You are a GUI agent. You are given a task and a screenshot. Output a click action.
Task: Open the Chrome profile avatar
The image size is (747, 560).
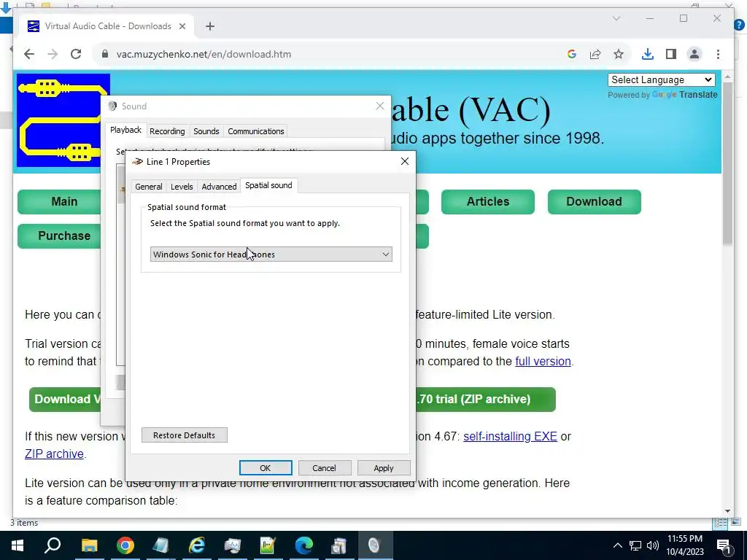click(x=694, y=54)
